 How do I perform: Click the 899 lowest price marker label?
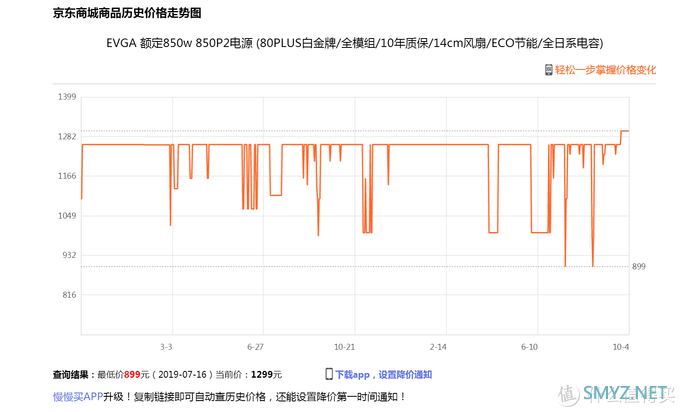click(x=638, y=266)
